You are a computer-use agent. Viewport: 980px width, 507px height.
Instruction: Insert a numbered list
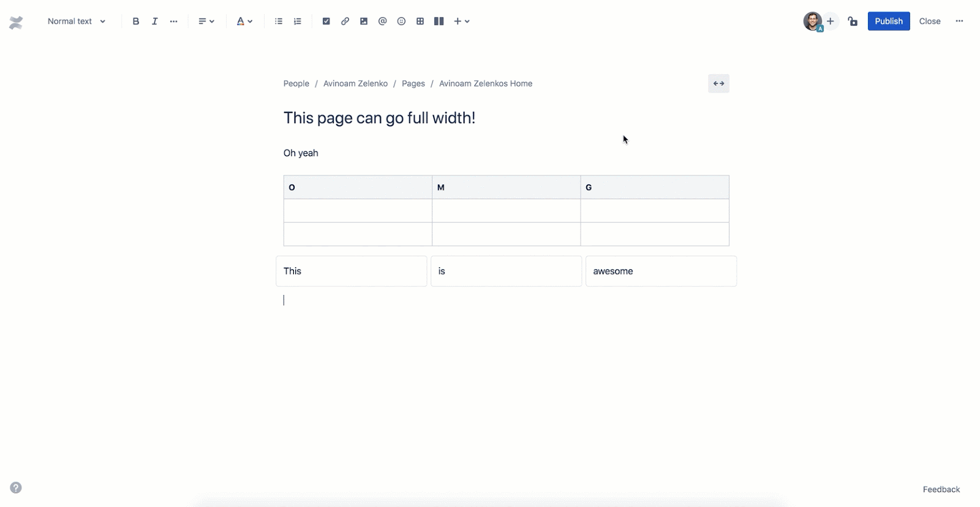coord(298,21)
